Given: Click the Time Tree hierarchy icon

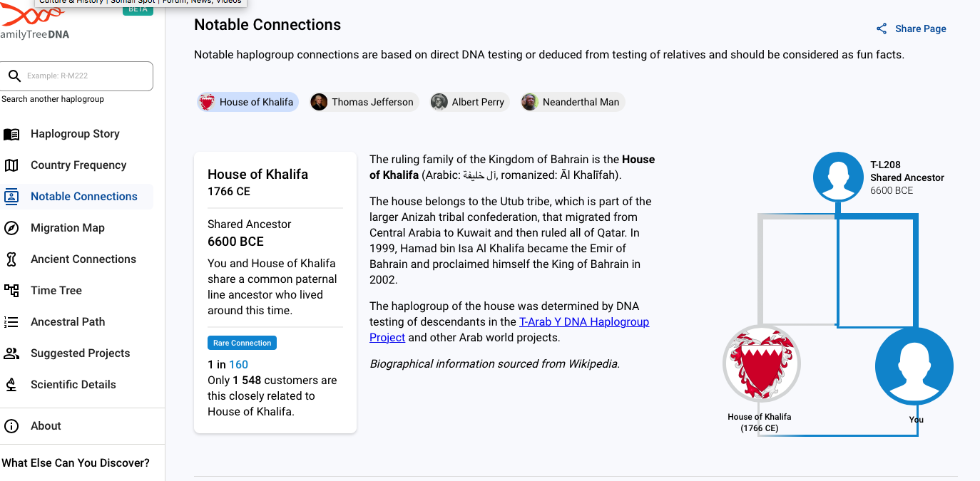Looking at the screenshot, I should pyautogui.click(x=11, y=291).
